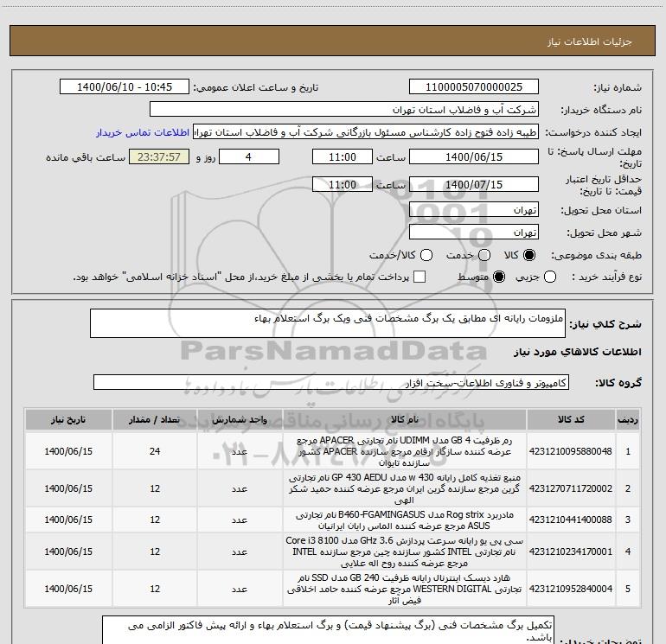This screenshot has width=666, height=644.
Task: Select the کالا/خدمت radio button
Action: click(x=426, y=255)
